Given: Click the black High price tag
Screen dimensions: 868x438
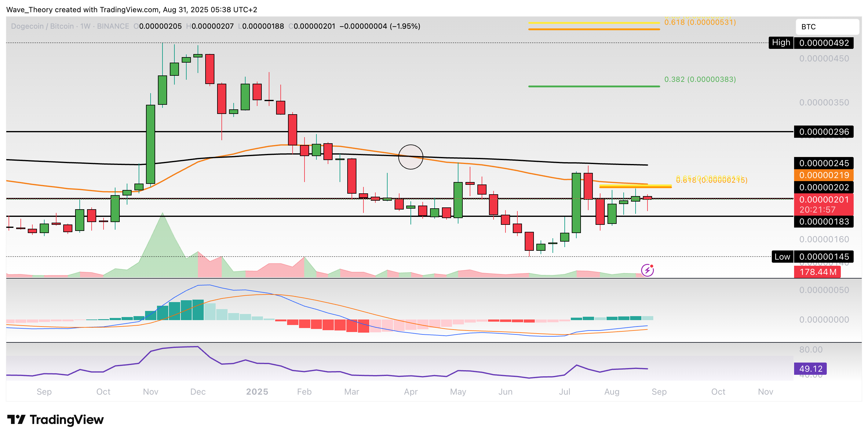Looking at the screenshot, I should click(x=781, y=43).
